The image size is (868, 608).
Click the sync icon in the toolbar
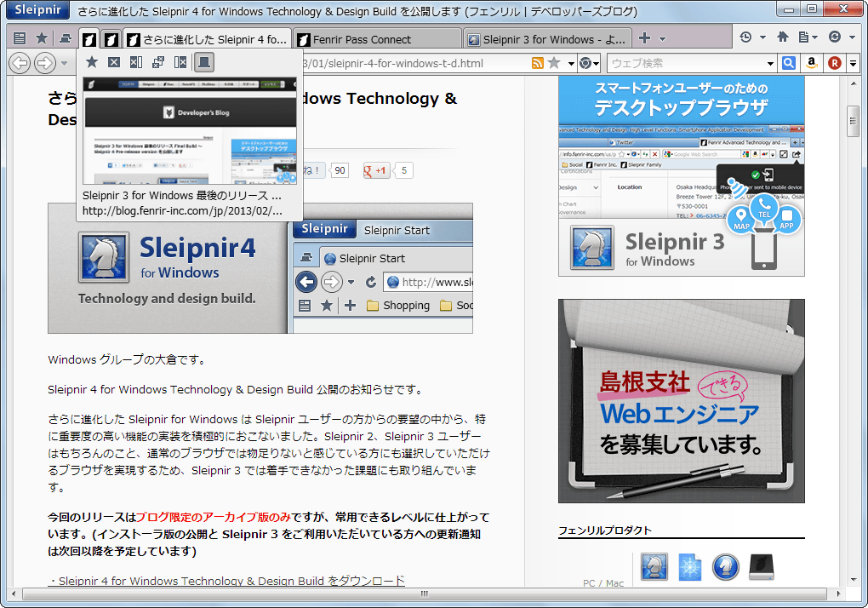835,37
